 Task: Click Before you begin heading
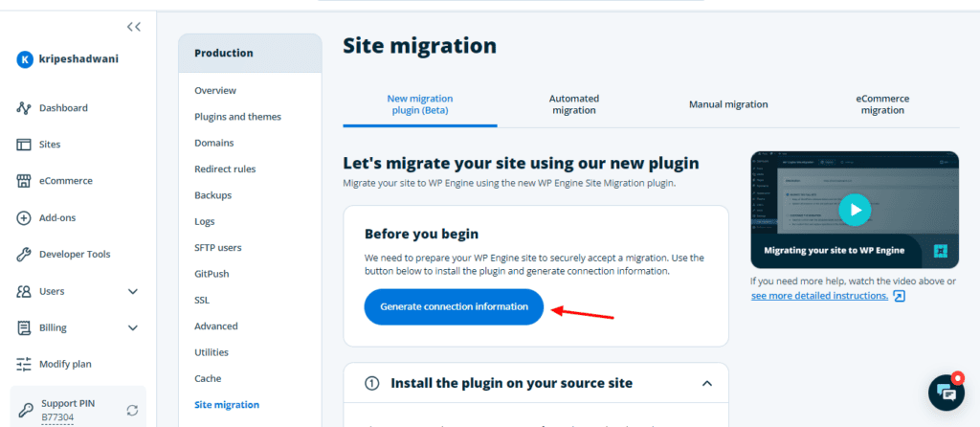(422, 235)
